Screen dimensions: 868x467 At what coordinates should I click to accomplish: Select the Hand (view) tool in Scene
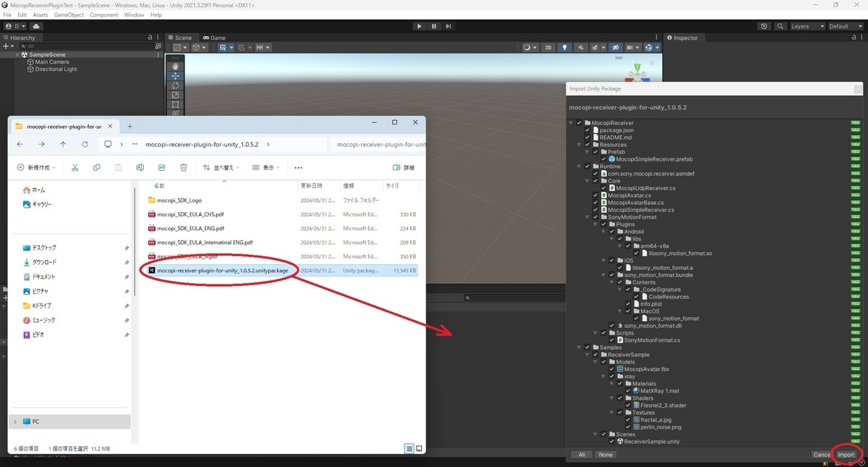[x=176, y=66]
